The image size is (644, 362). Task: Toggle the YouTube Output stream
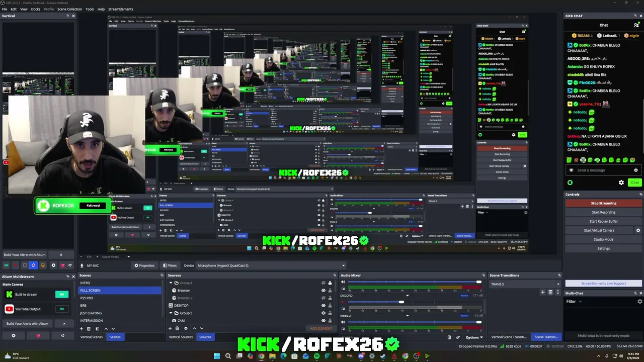tap(62, 309)
